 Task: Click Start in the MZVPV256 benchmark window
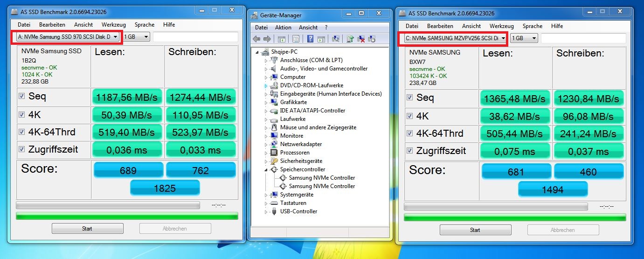(x=475, y=230)
